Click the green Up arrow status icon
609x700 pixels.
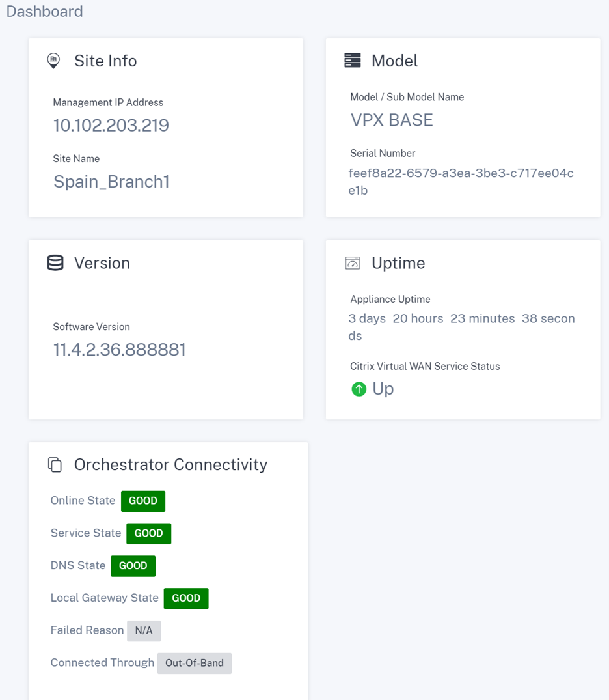pos(359,389)
